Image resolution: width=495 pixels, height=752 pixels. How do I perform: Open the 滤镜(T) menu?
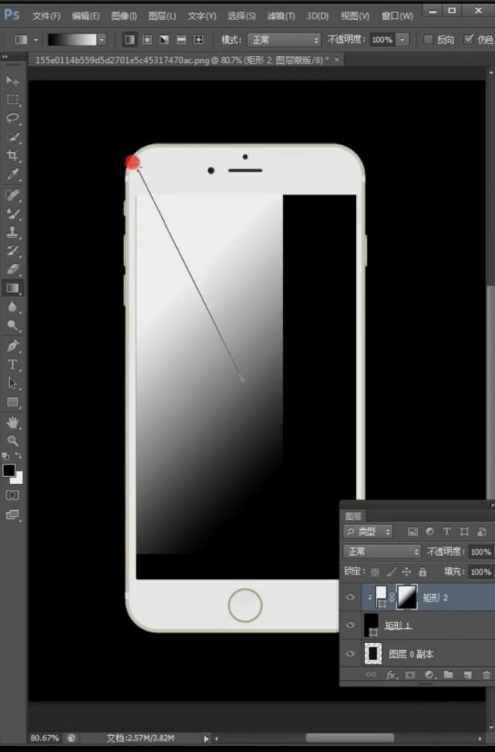pyautogui.click(x=281, y=16)
